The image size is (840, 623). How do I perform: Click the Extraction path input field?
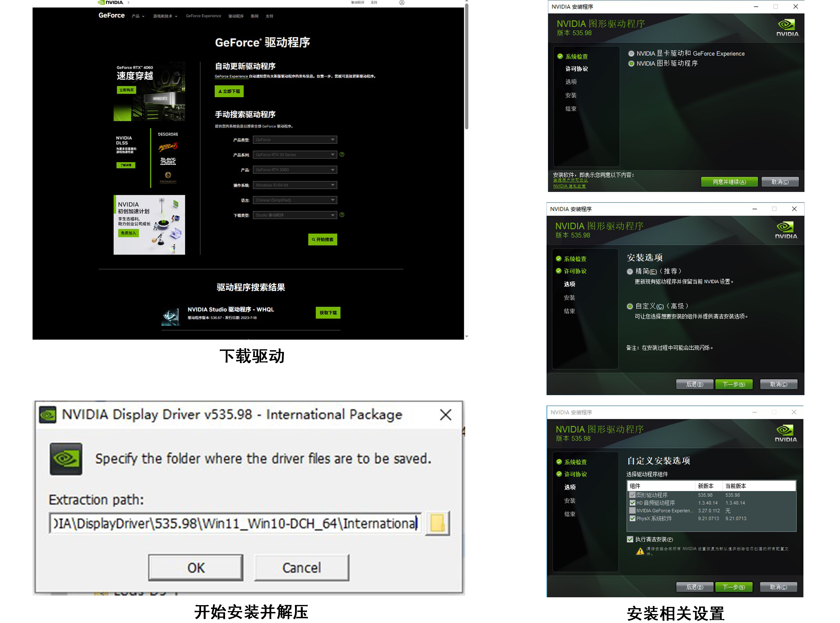235,523
